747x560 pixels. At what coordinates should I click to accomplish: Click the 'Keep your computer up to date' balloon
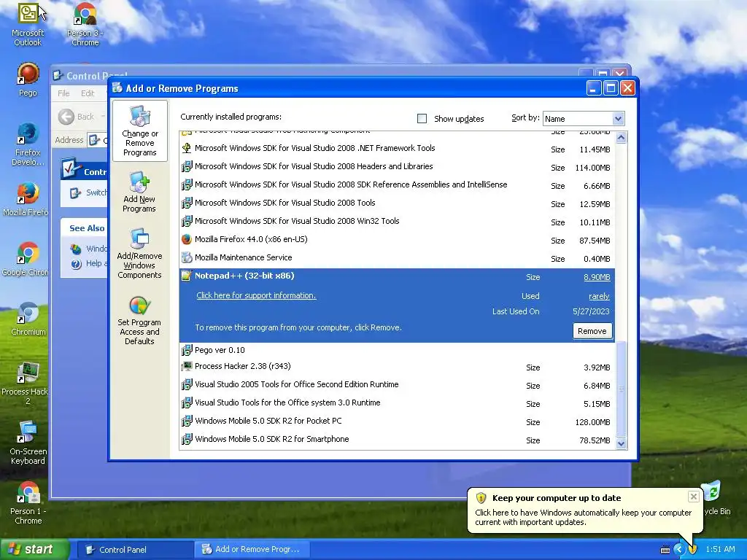pyautogui.click(x=585, y=510)
